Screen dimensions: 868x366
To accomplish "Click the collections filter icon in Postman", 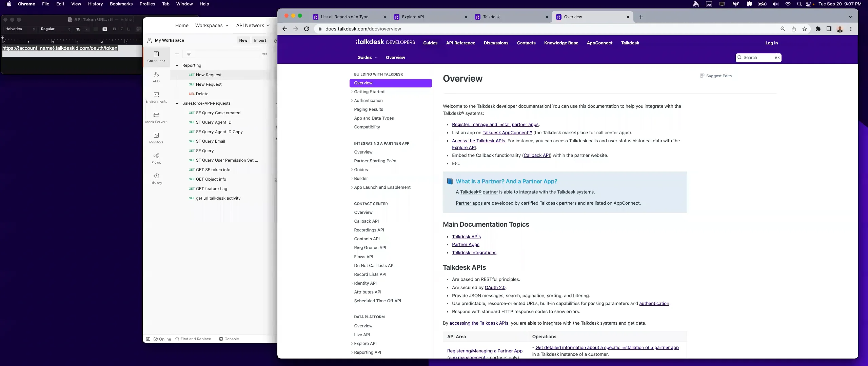I will coord(189,54).
